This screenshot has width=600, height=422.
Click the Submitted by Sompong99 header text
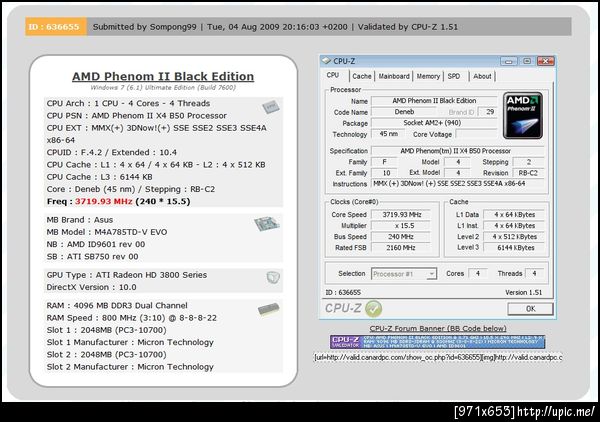145,27
